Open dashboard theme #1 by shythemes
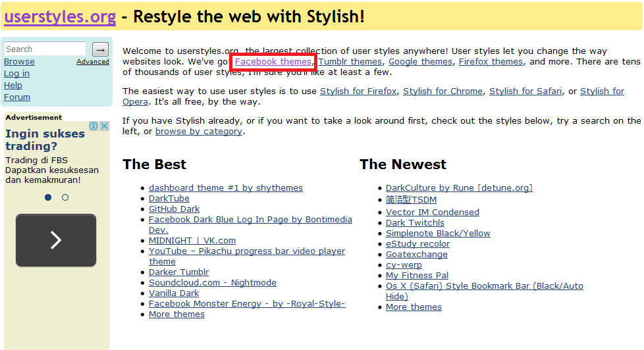The width and height of the screenshot is (644, 350). pos(226,188)
